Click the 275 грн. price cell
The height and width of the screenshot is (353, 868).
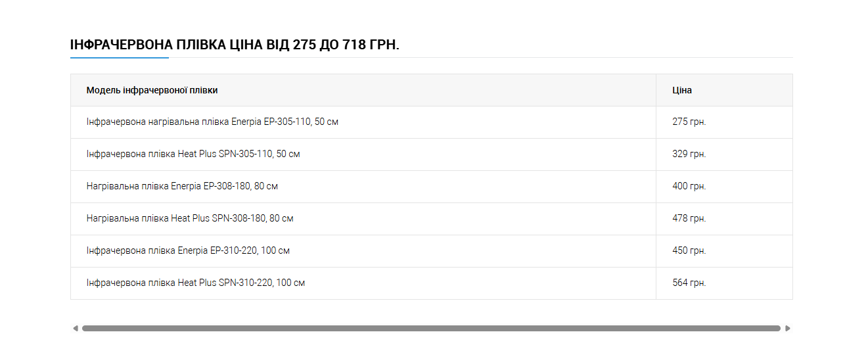click(724, 122)
